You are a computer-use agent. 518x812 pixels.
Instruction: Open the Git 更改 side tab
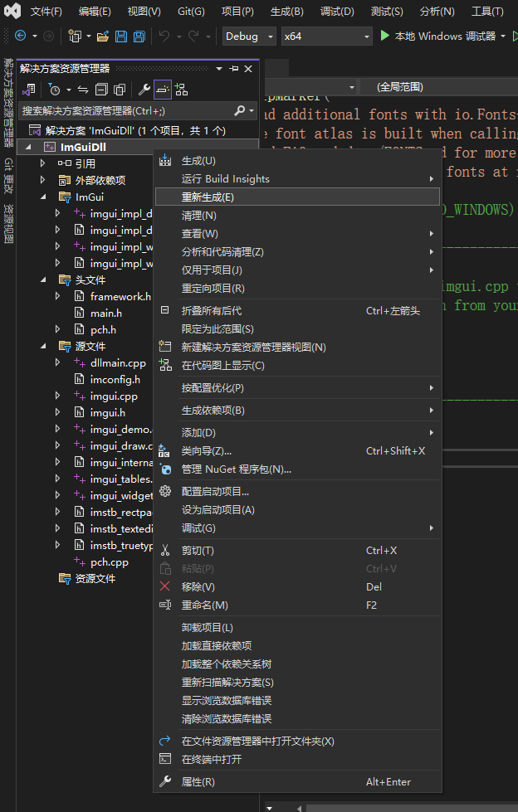[8, 176]
